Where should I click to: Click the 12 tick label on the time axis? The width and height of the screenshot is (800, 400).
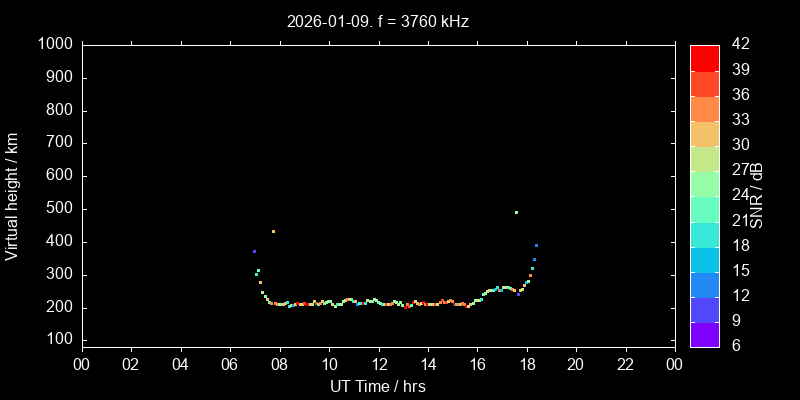tap(378, 365)
